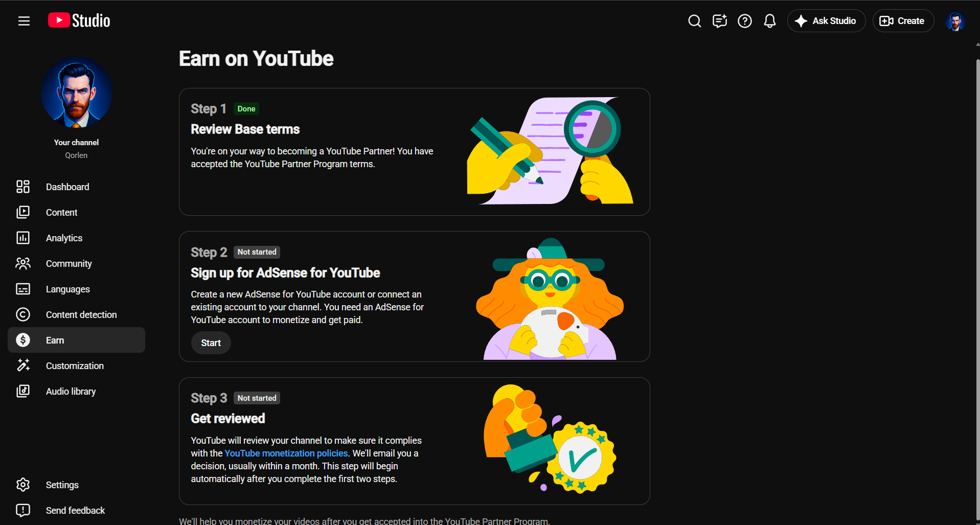Click the Qorlen channel name
The width and height of the screenshot is (980, 525).
pos(76,155)
